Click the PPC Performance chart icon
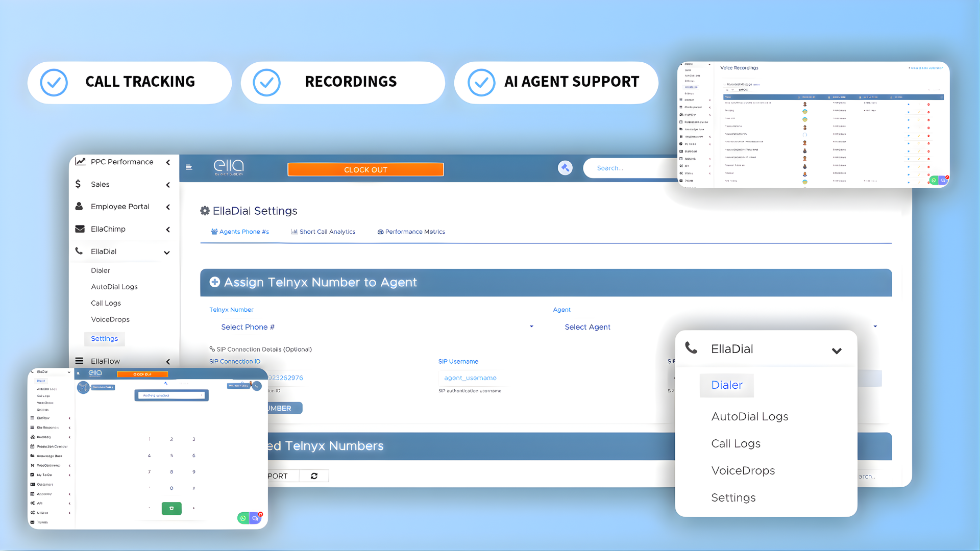This screenshot has width=980, height=551. (80, 162)
